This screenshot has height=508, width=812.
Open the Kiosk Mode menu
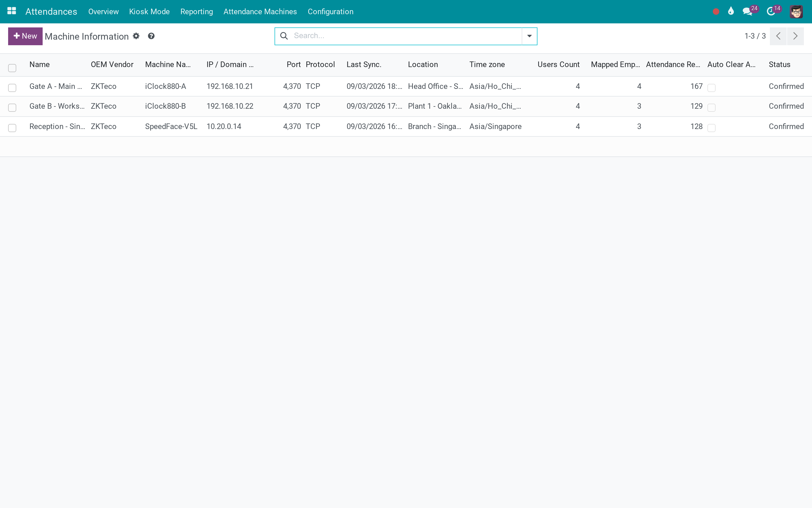coord(149,12)
